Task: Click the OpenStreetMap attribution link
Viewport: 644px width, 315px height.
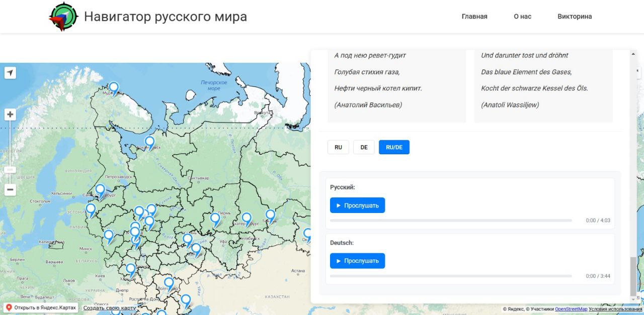Action: click(x=571, y=309)
